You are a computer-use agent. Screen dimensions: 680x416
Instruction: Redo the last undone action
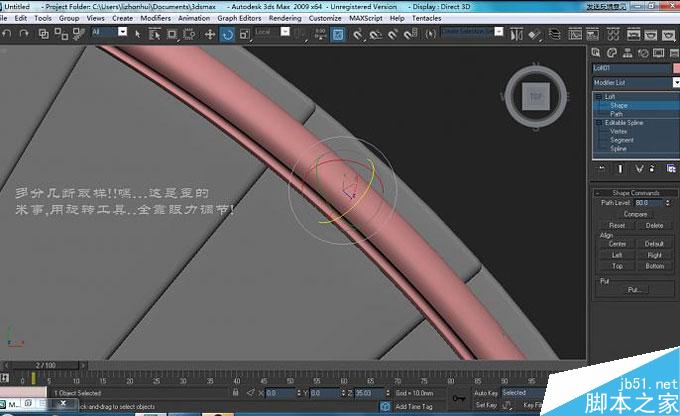pos(24,33)
